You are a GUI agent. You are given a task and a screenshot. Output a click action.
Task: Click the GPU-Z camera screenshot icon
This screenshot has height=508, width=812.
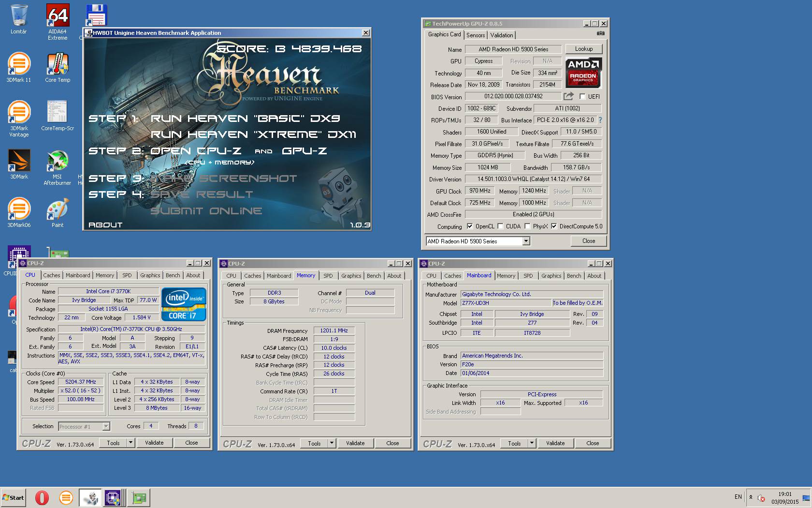600,33
